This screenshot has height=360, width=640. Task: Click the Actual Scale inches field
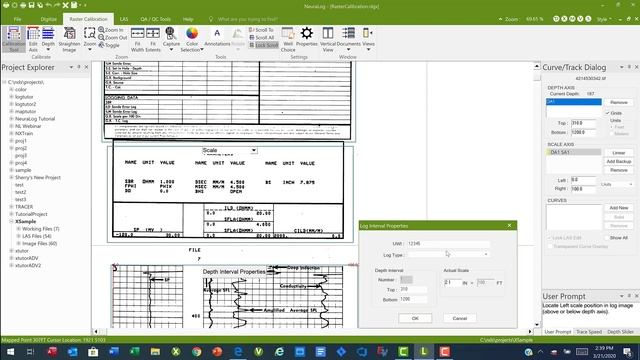452,282
